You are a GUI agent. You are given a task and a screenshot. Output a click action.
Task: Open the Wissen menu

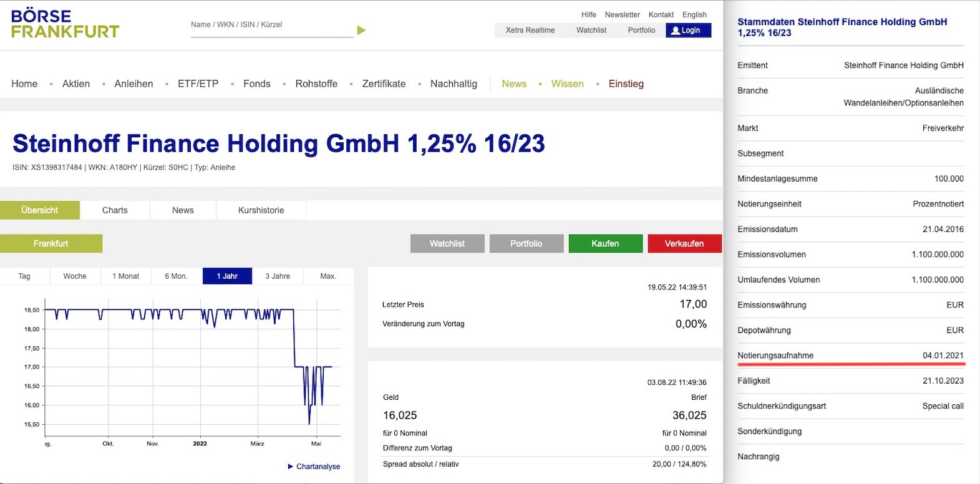[x=568, y=84]
